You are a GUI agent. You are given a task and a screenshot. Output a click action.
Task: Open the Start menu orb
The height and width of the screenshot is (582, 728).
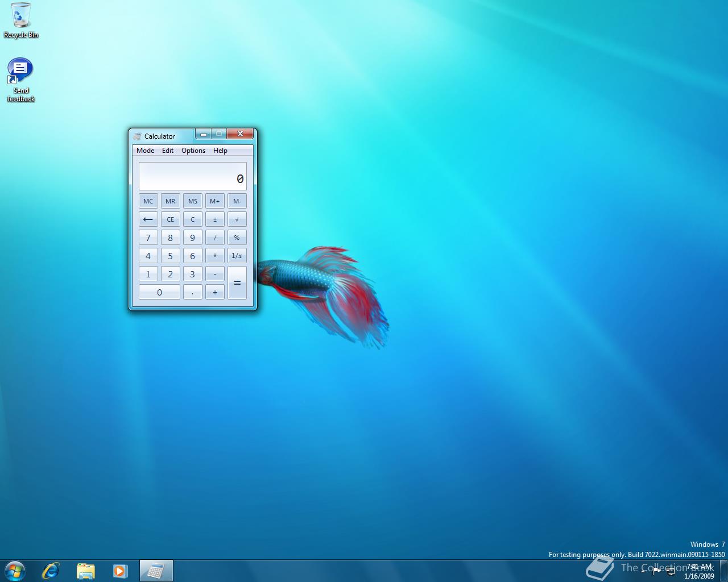click(15, 571)
